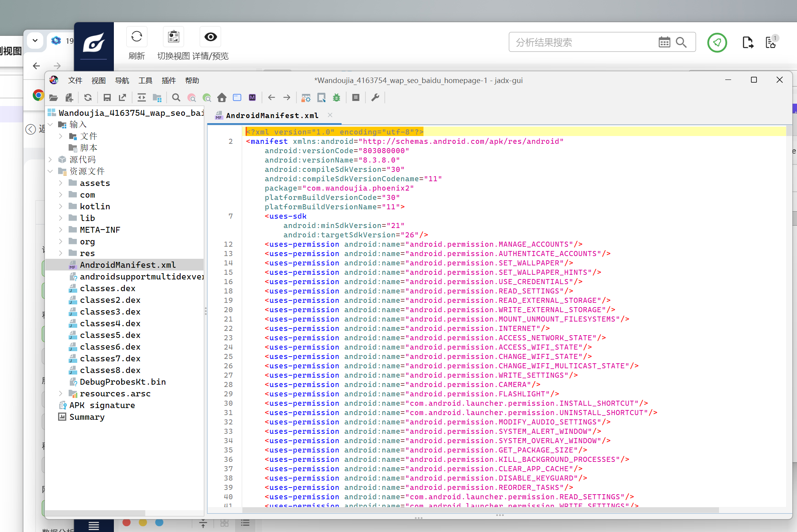Click the reload files toolbar icon

88,97
